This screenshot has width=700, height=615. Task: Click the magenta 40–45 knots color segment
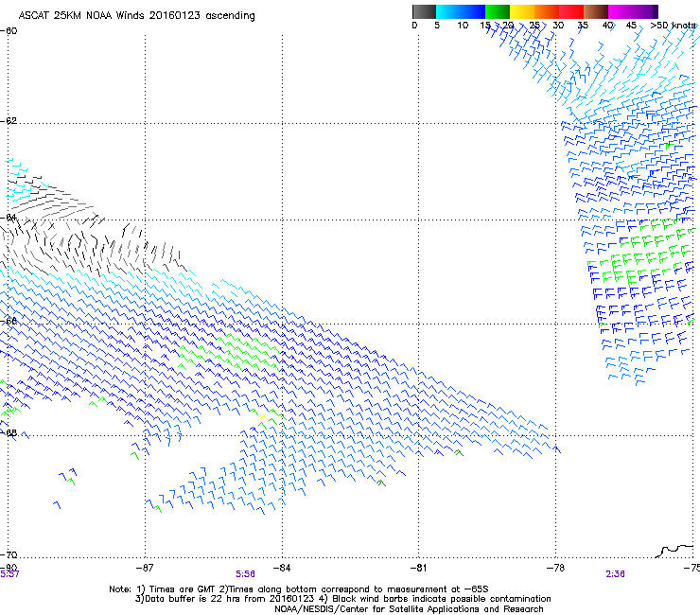tap(621, 11)
